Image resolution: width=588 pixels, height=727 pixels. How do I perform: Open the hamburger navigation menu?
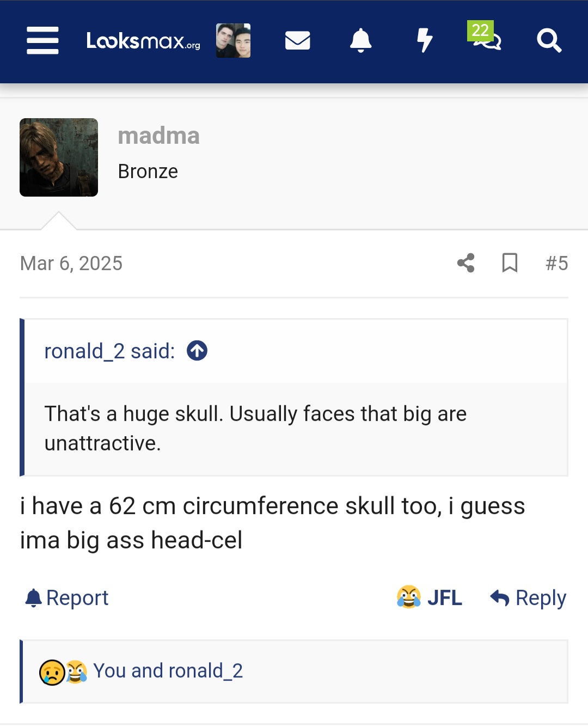(x=42, y=40)
